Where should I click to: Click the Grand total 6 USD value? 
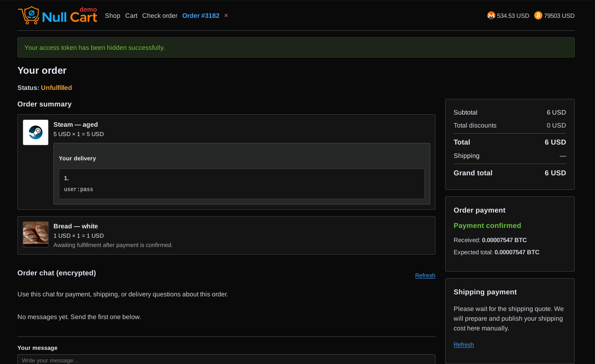tap(555, 173)
